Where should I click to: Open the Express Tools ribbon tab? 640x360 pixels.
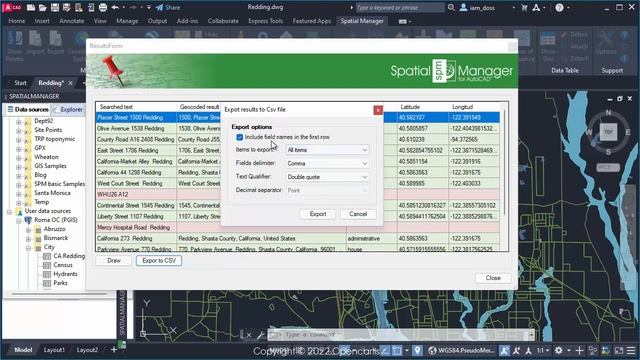tap(265, 21)
